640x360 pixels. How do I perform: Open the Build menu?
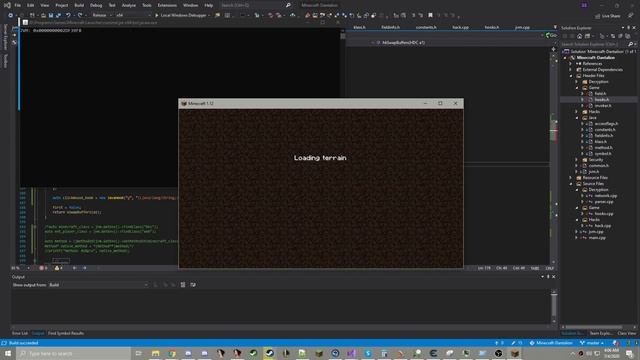pos(79,5)
